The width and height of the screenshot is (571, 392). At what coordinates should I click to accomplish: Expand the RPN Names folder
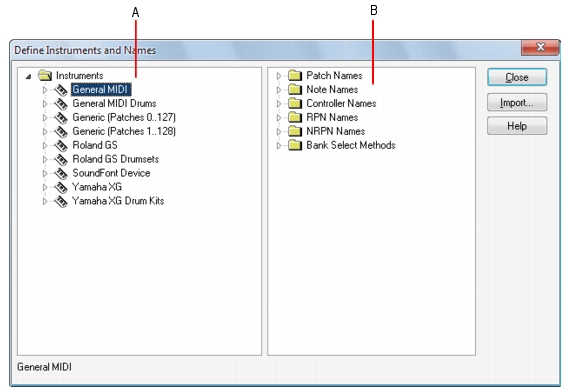click(x=279, y=117)
